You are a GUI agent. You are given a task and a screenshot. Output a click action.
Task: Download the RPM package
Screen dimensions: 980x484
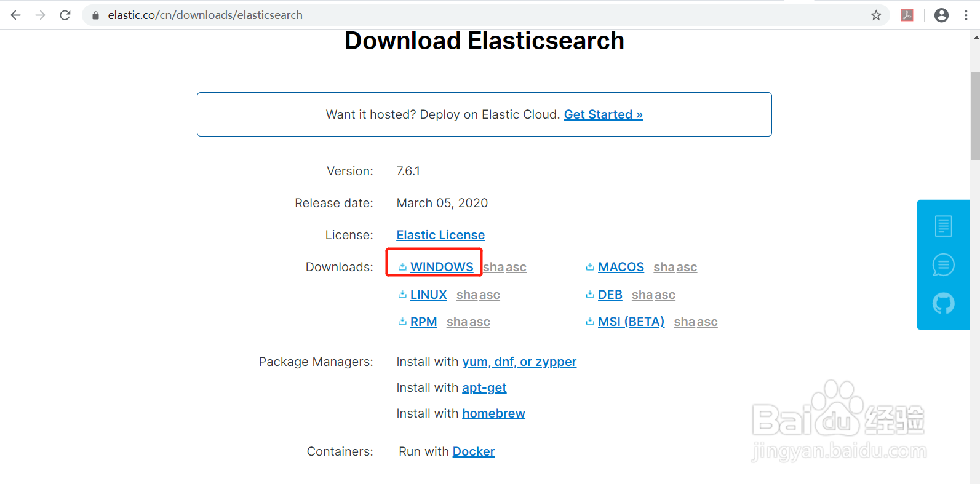tap(423, 322)
